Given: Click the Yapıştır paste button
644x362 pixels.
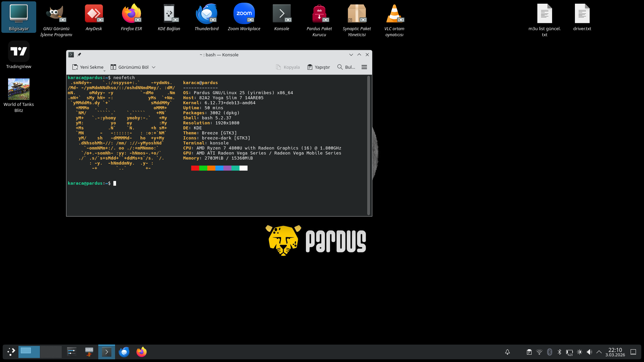Looking at the screenshot, I should point(319,67).
